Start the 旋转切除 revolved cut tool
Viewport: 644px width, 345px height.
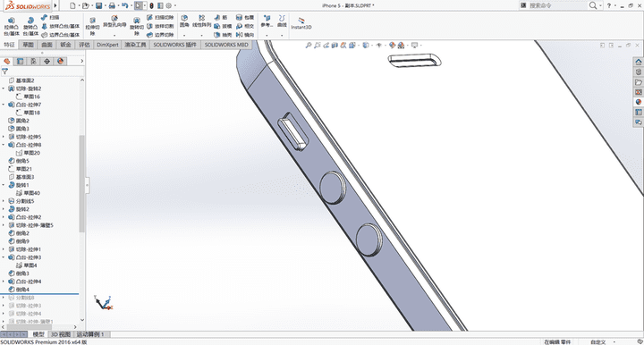136,27
